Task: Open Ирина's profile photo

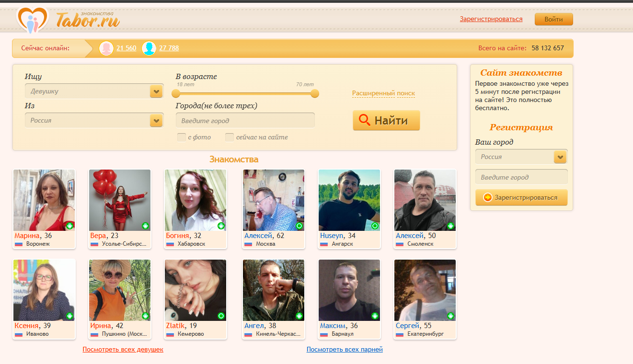Action: pyautogui.click(x=120, y=290)
